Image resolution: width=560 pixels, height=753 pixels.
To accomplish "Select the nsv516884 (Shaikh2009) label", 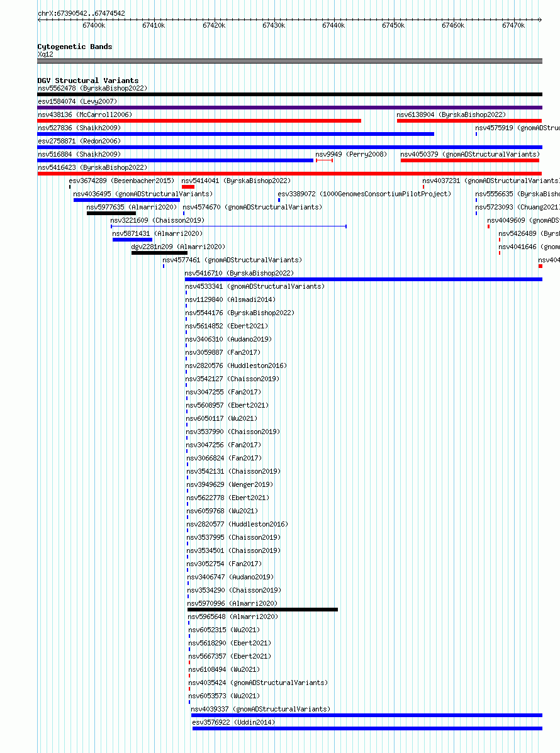I will pyautogui.click(x=79, y=154).
